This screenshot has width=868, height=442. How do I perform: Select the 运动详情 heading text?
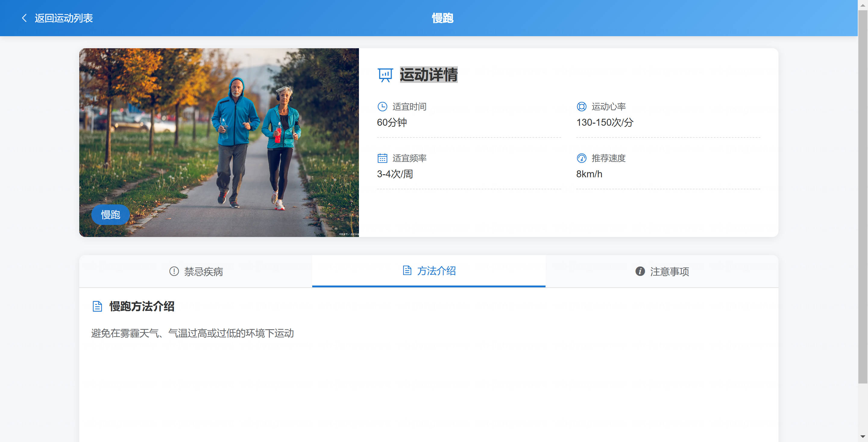click(x=429, y=74)
